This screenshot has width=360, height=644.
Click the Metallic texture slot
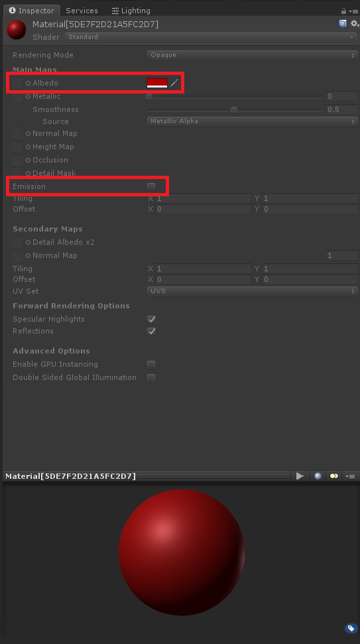pyautogui.click(x=17, y=97)
